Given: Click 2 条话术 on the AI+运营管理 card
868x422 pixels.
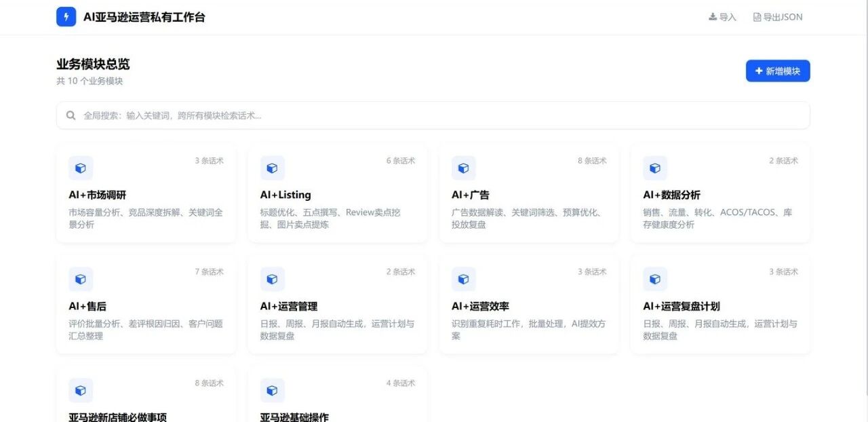Looking at the screenshot, I should coord(401,271).
